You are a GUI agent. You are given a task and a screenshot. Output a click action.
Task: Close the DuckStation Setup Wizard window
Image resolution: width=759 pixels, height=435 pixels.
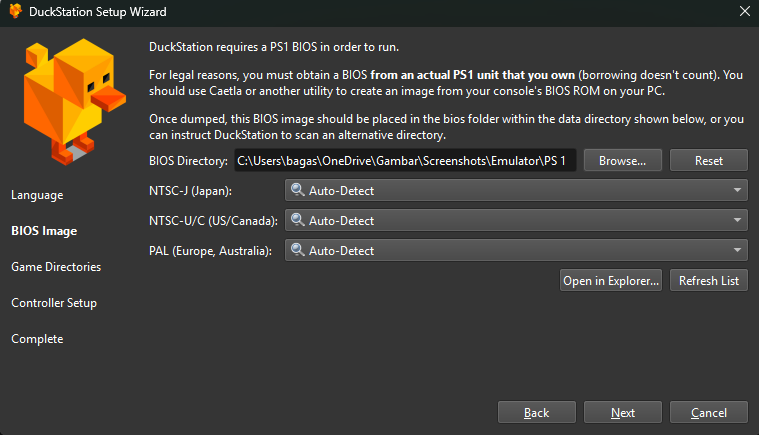click(745, 11)
